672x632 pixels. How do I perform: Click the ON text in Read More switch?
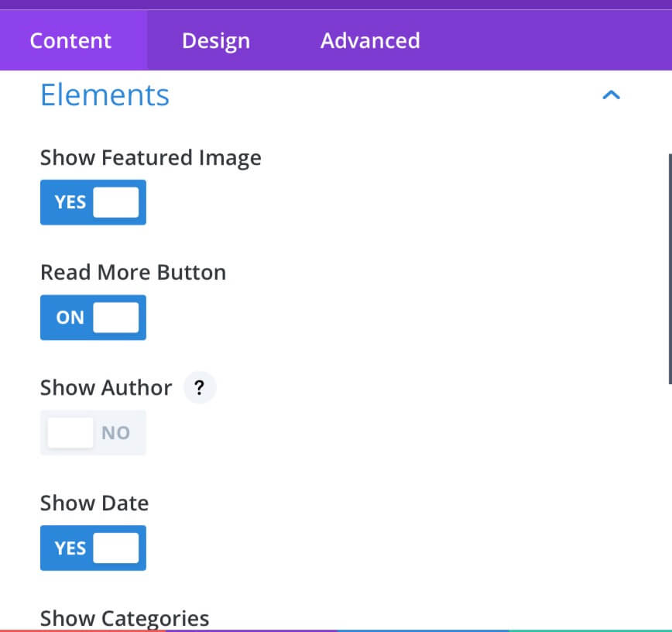[x=70, y=318]
